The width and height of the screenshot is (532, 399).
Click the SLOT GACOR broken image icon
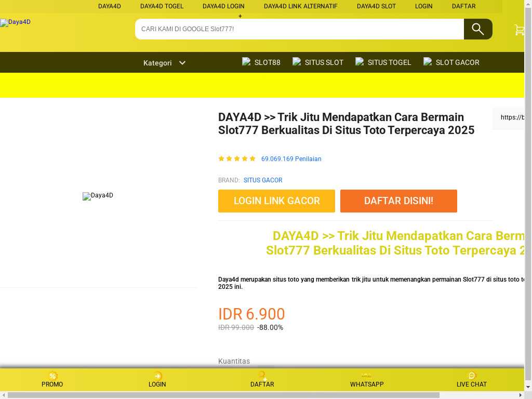coord(428,62)
